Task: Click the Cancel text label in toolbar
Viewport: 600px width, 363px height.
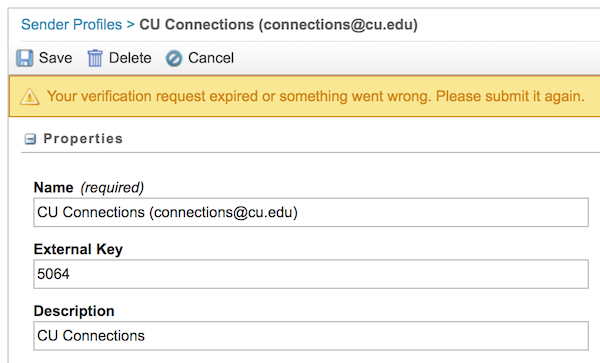Action: 211,58
